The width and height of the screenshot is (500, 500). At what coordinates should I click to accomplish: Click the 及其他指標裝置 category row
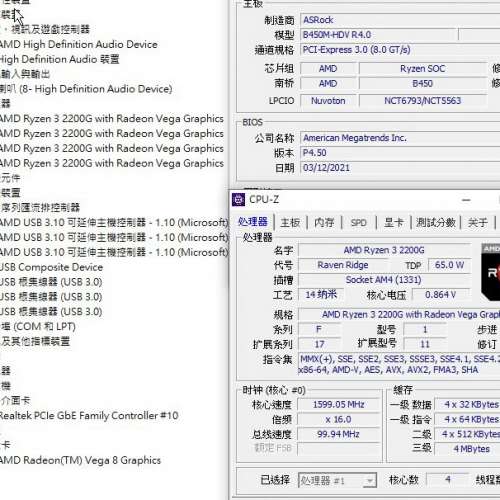[x=35, y=341]
